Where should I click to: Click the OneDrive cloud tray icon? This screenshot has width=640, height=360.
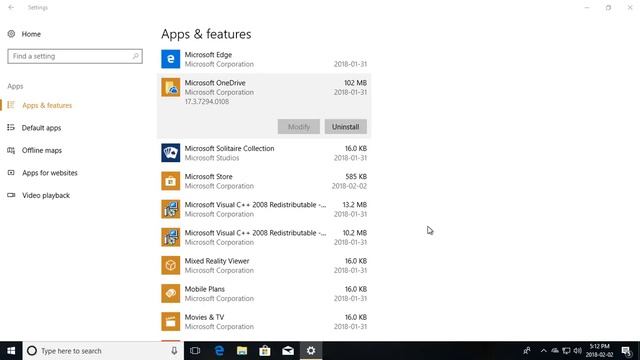(x=555, y=351)
